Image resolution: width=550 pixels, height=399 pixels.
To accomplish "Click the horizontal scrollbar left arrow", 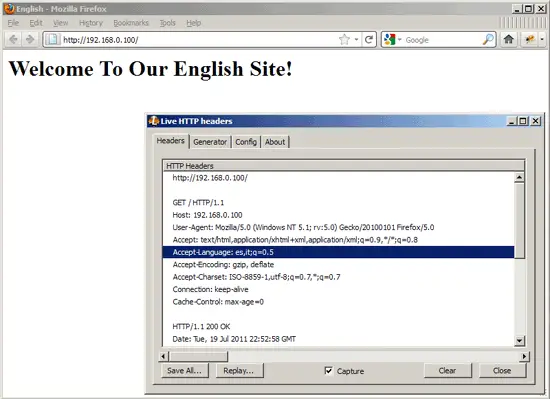I will click(x=163, y=357).
